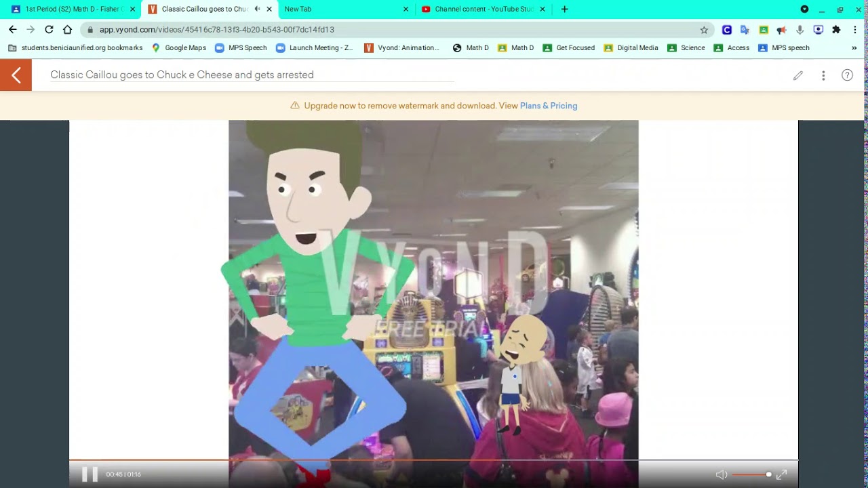This screenshot has height=488, width=868.
Task: Mute the Classic Caillou tab audio icon
Action: [257, 9]
